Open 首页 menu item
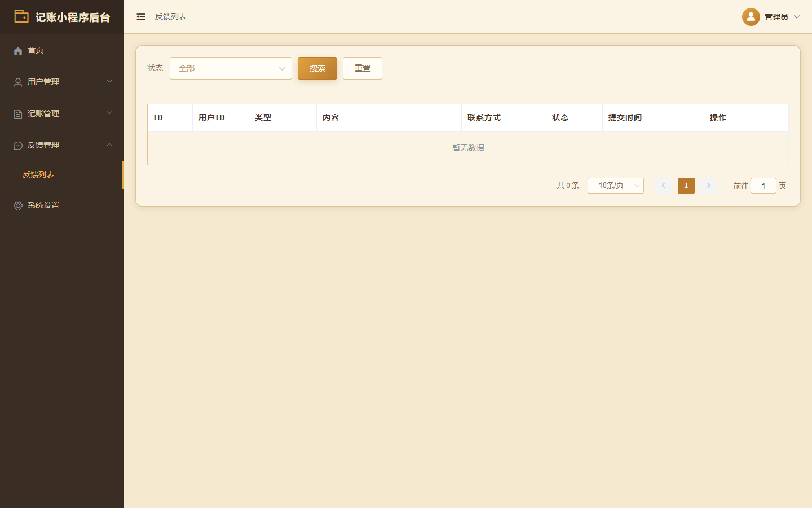 tap(62, 50)
